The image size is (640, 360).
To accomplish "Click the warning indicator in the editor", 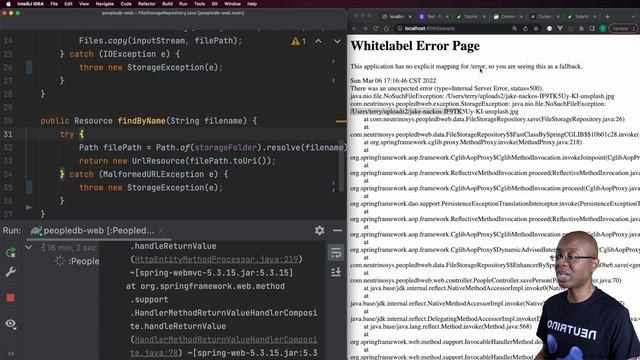I will 298,41.
